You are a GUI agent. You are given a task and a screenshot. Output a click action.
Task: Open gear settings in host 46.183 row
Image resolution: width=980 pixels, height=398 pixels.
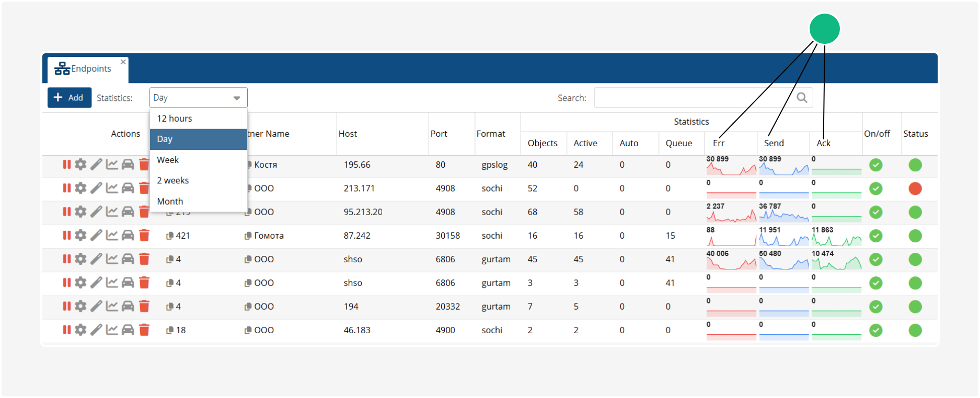tap(80, 330)
